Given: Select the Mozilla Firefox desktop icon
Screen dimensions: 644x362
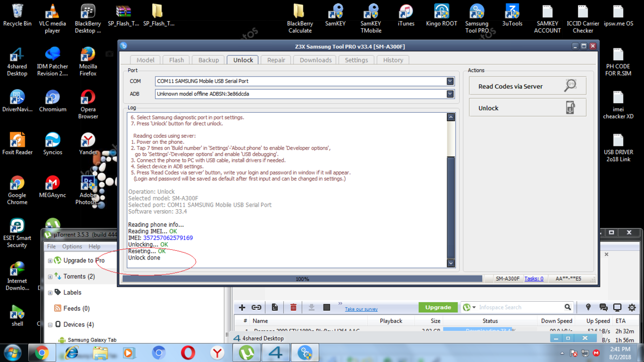Looking at the screenshot, I should coord(88,61).
